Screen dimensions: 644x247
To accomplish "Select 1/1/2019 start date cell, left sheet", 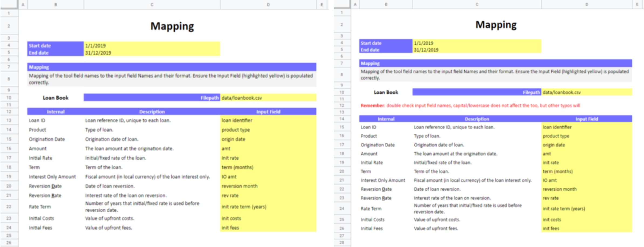I will [152, 46].
